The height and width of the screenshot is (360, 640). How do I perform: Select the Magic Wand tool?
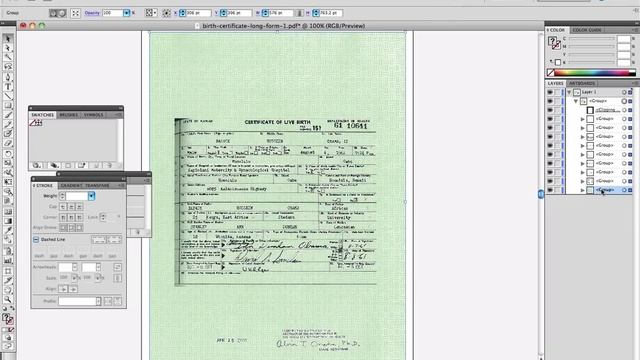(8, 57)
